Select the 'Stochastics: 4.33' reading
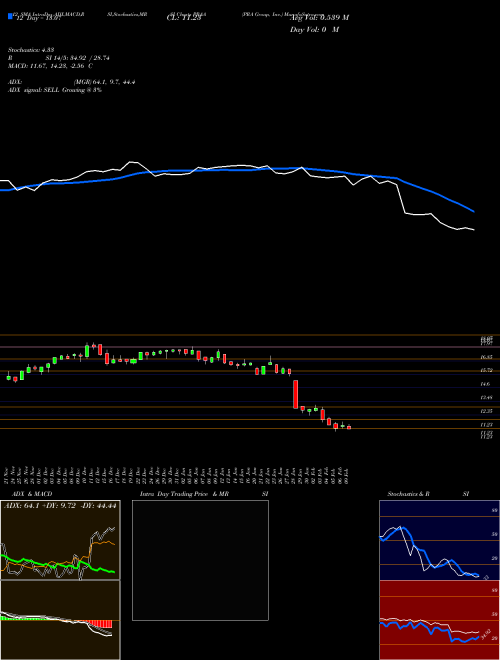The width and height of the screenshot is (500, 660). [31, 50]
